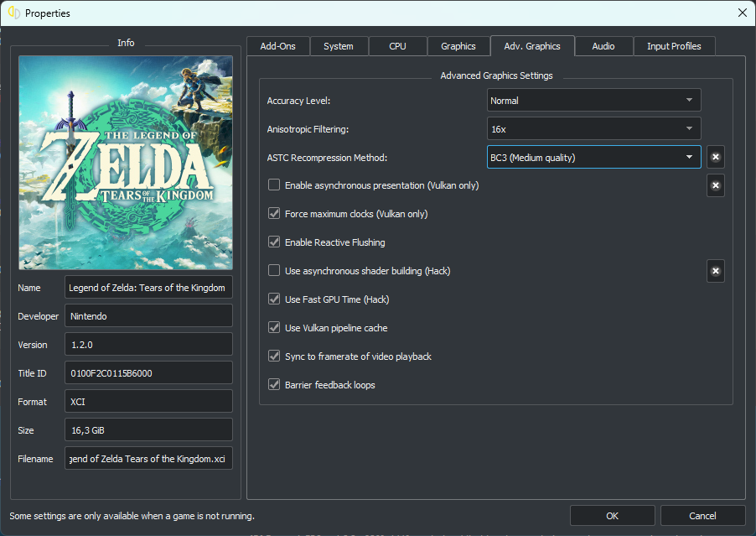Click the Cancel button
This screenshot has height=536, width=756.
pos(702,516)
